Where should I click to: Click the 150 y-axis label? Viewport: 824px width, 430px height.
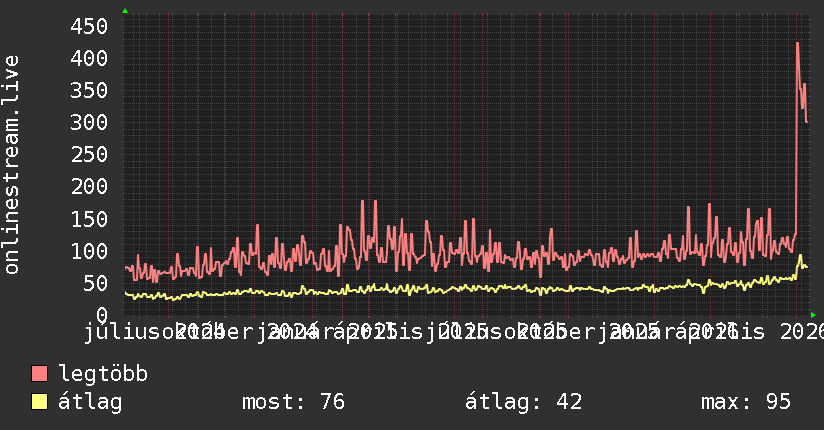[x=89, y=219]
